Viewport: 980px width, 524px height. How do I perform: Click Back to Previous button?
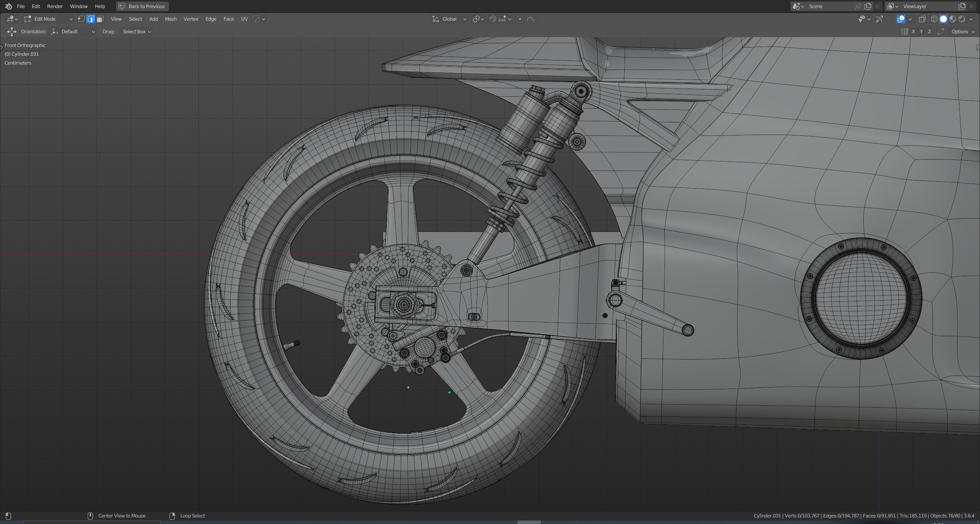coord(142,6)
